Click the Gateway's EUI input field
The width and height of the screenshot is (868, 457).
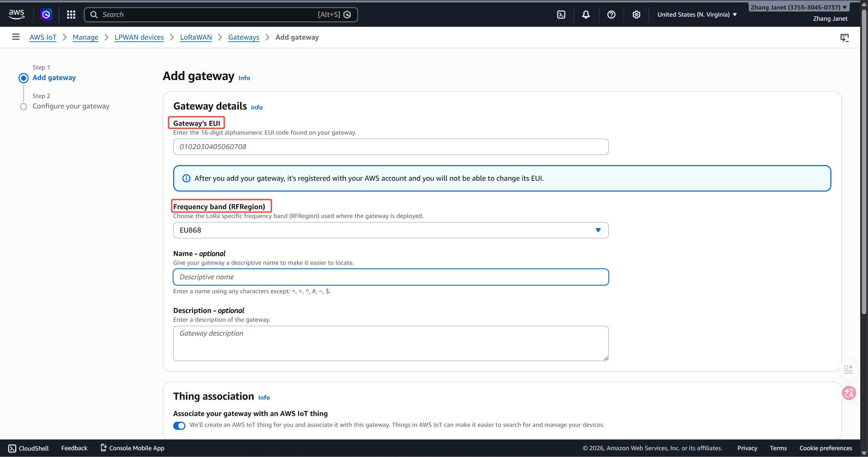(390, 147)
